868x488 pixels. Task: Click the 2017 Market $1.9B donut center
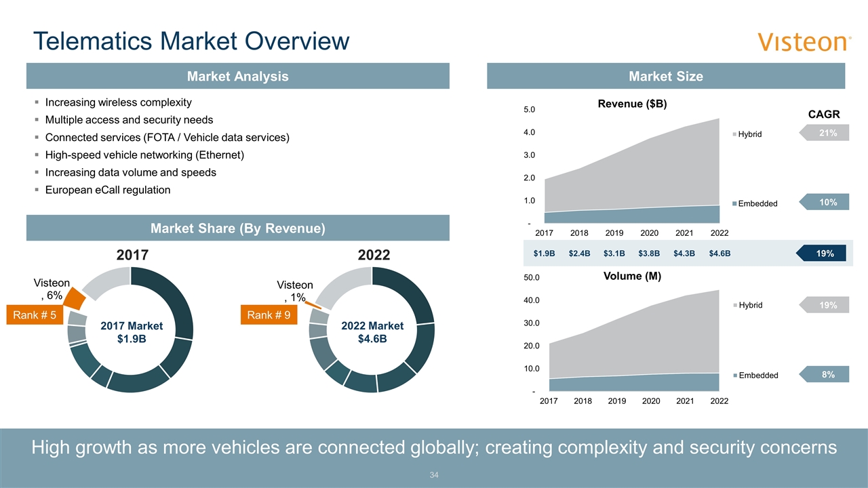[131, 332]
